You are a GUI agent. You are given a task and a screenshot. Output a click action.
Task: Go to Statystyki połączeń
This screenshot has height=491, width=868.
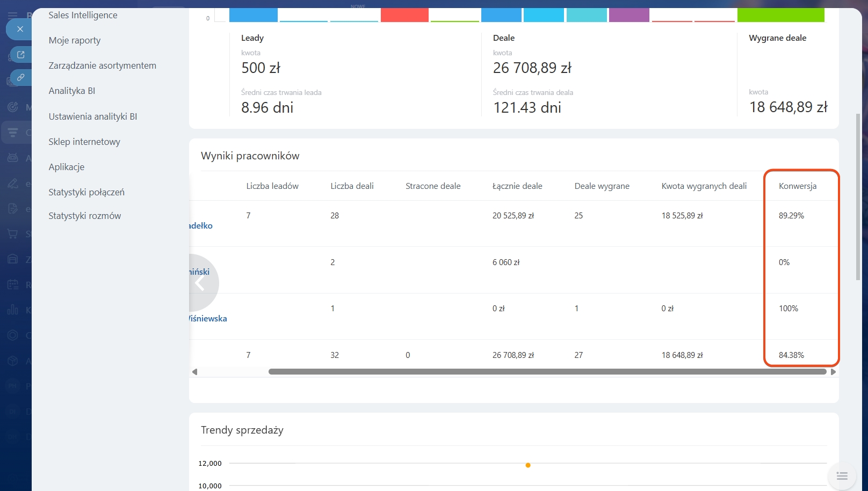click(x=86, y=192)
